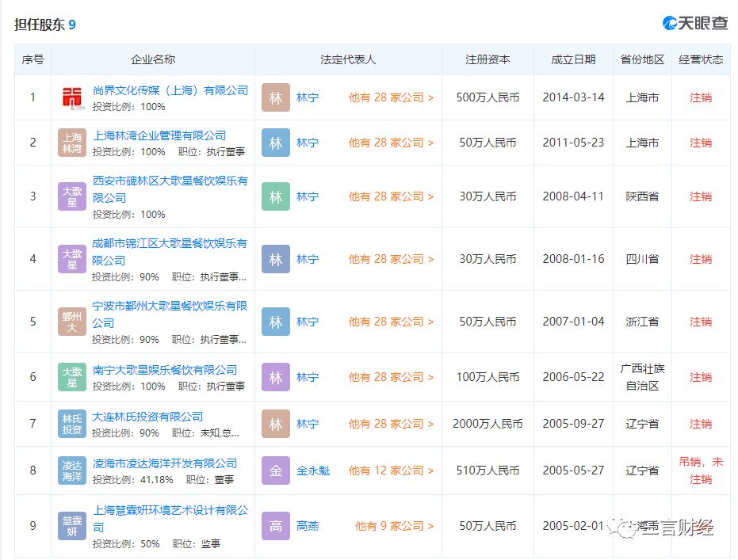Click the 2005-09-27 date cell
This screenshot has height=560, width=738.
[573, 424]
